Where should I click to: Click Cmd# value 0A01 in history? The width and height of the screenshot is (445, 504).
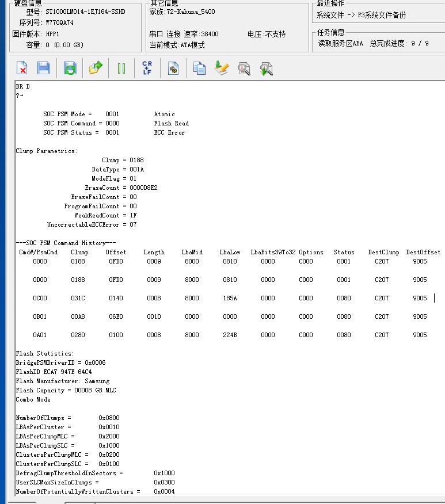40,335
